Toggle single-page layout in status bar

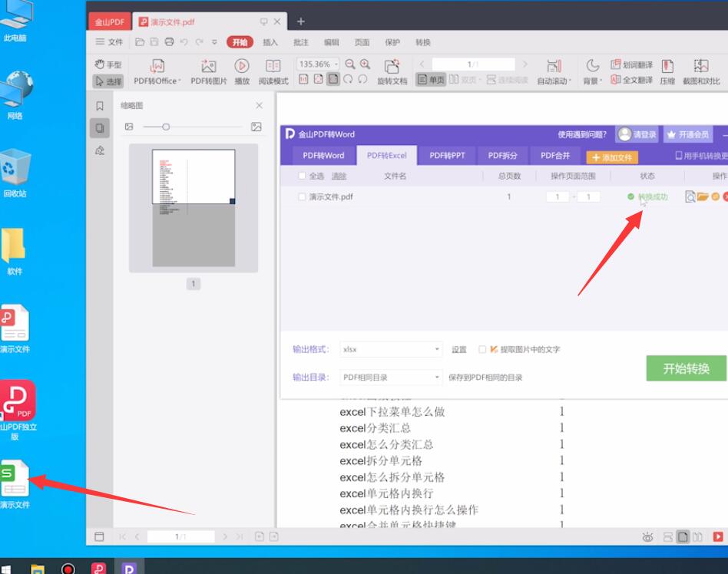tap(683, 537)
